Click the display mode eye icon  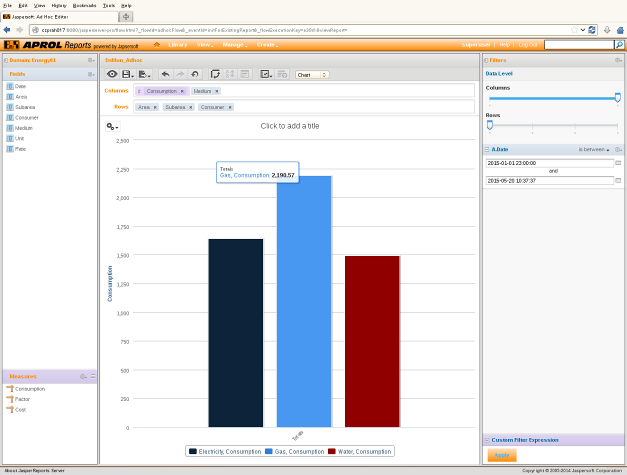coord(112,74)
